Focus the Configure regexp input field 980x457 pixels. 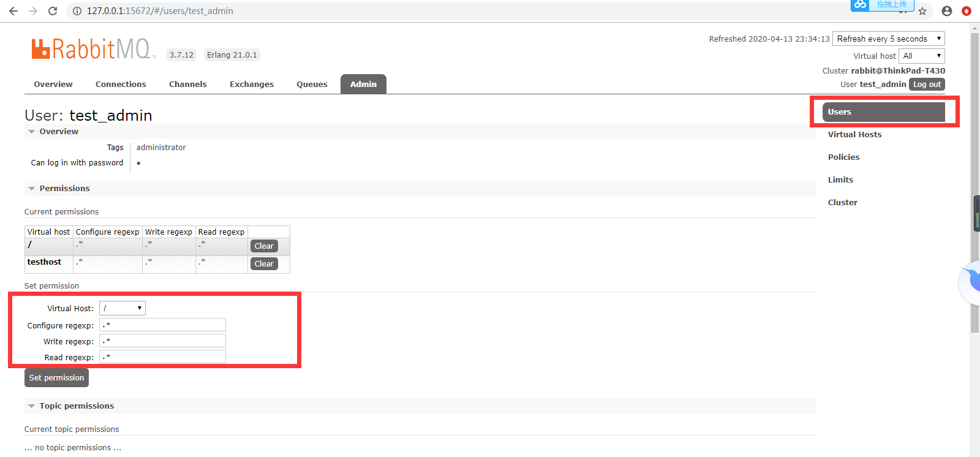point(162,325)
